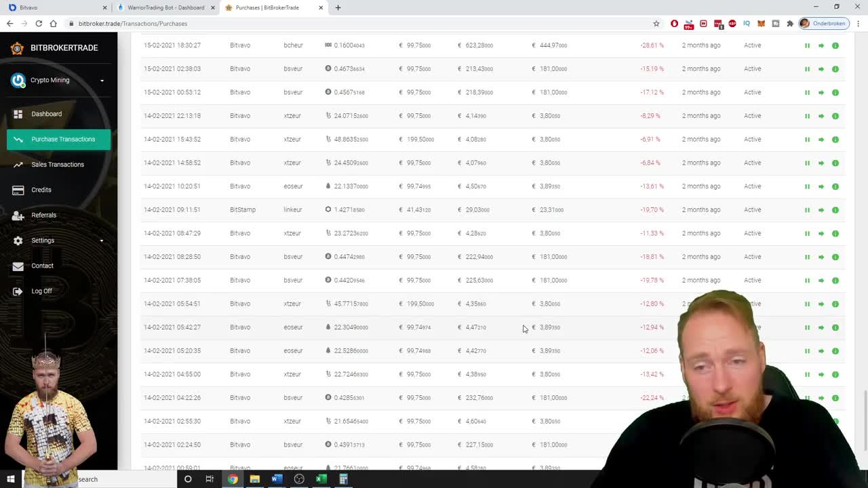Open the Windows Start menu

(11, 479)
